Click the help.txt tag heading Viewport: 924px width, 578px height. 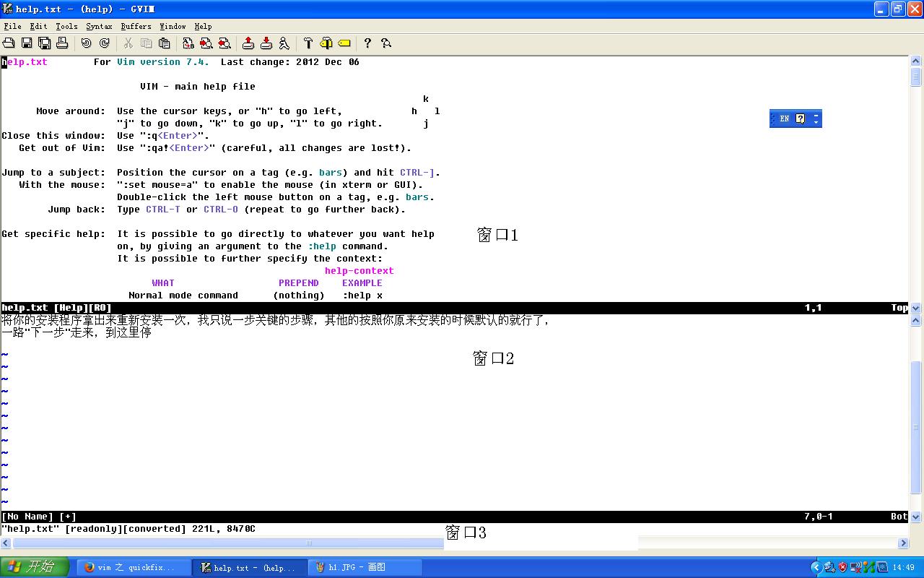tap(25, 62)
